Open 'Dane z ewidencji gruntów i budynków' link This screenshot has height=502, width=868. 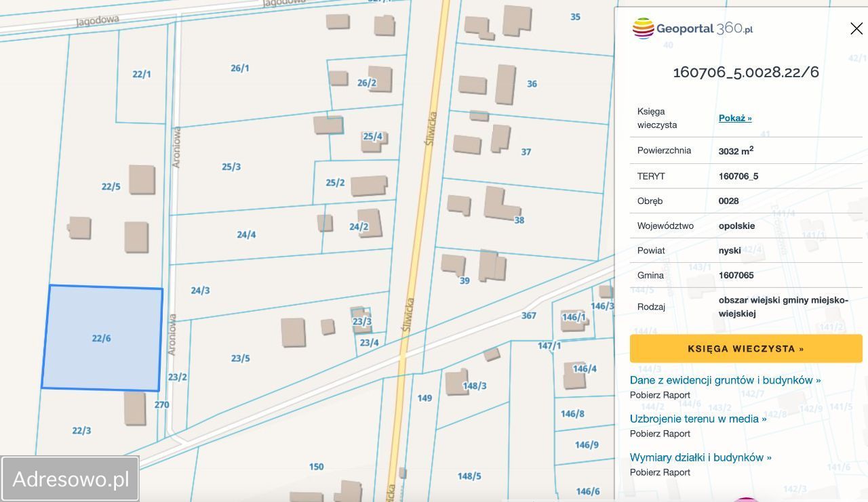click(725, 380)
